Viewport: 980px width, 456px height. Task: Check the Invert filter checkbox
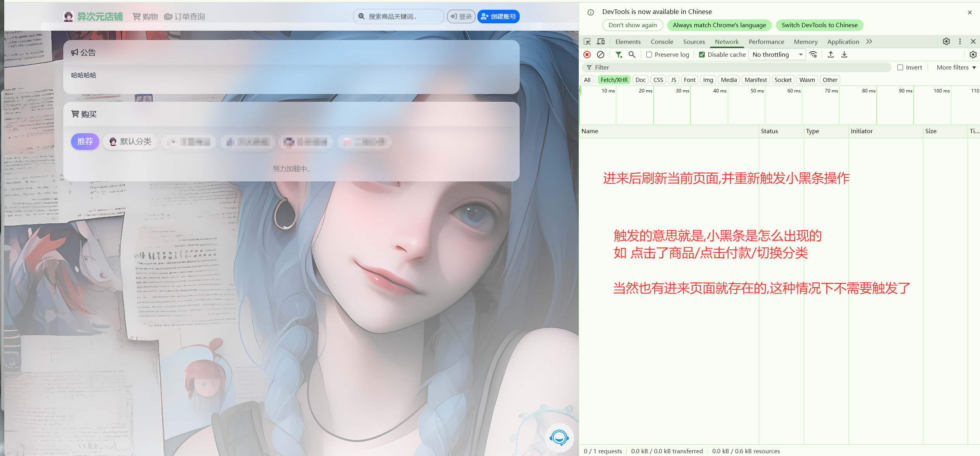900,68
